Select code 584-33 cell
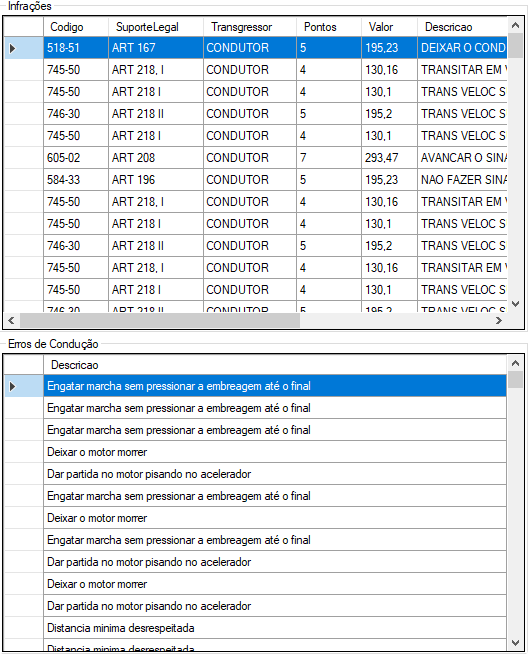The height and width of the screenshot is (655, 528). click(76, 180)
